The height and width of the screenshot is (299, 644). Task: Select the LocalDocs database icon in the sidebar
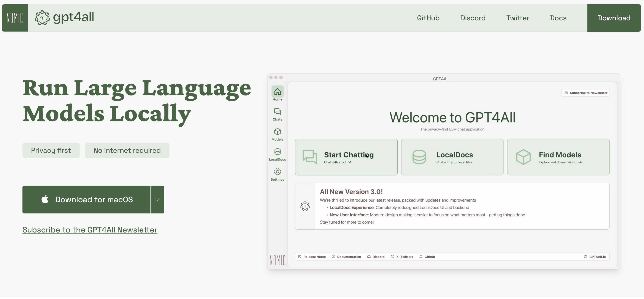[278, 152]
